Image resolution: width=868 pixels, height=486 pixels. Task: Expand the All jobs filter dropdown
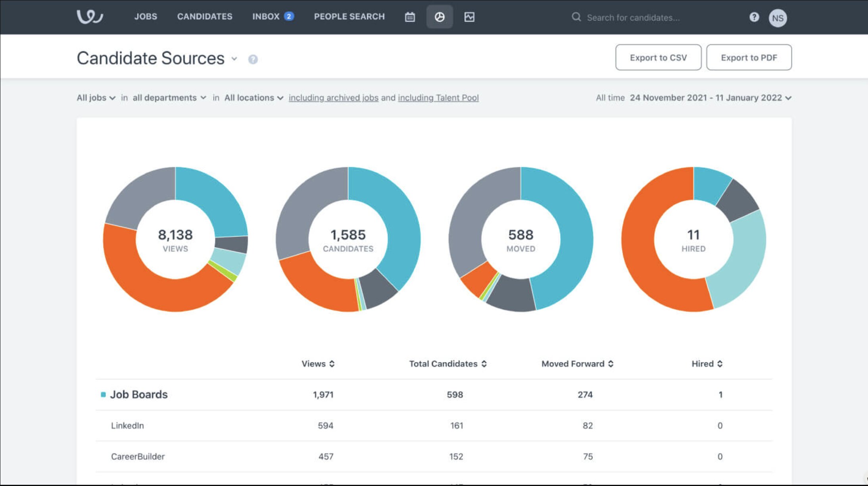point(96,98)
